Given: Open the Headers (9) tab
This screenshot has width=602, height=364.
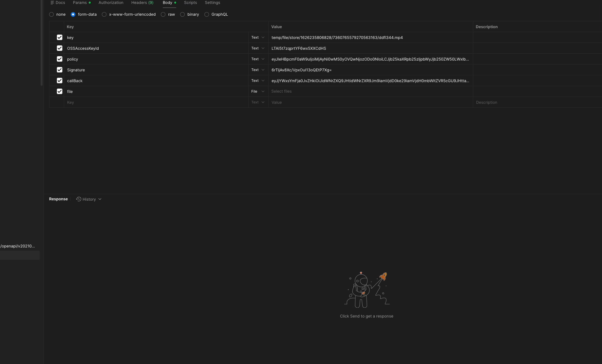Looking at the screenshot, I should [142, 3].
